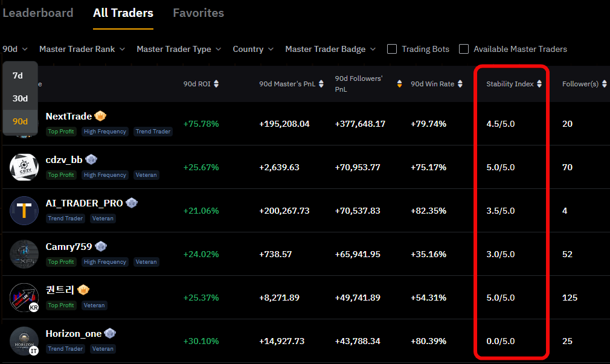This screenshot has width=610, height=364.
Task: Enable the Trading Bots checkbox
Action: tap(392, 49)
